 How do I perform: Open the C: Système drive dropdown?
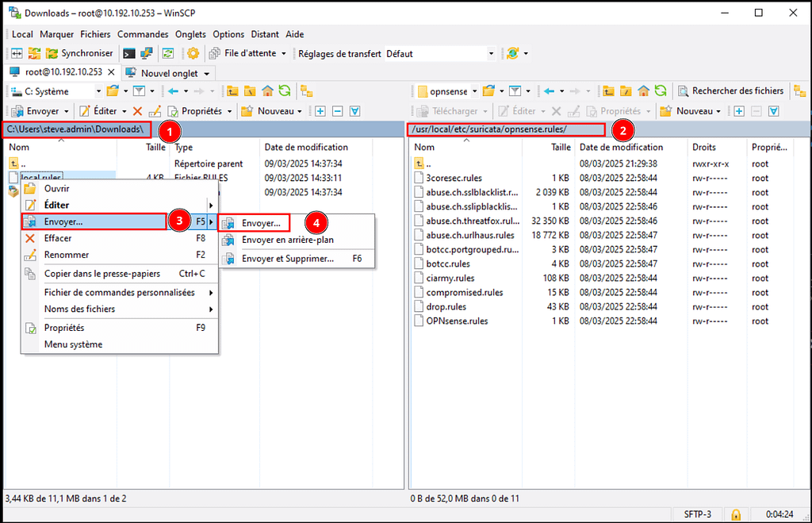tap(98, 91)
